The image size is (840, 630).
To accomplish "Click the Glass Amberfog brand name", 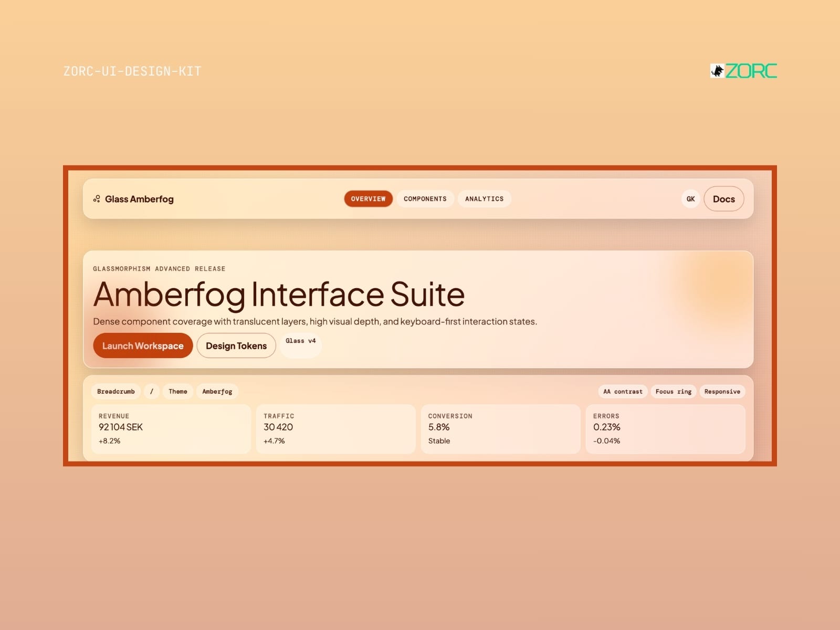I will point(139,199).
